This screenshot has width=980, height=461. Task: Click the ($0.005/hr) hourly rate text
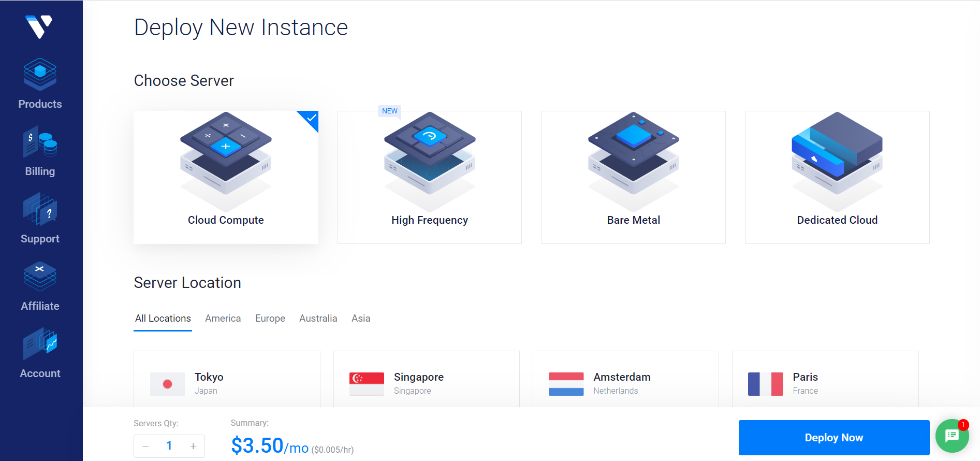[332, 450]
